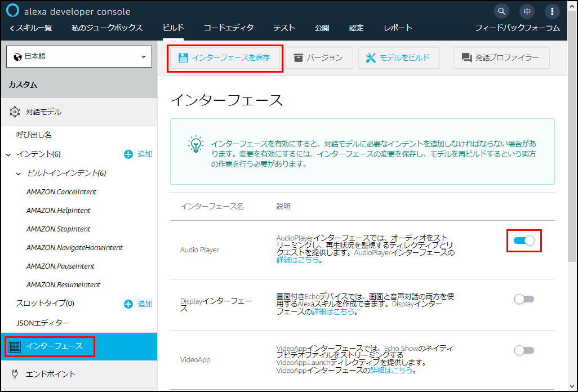
Task: Click the バージョン button
Action: point(319,58)
